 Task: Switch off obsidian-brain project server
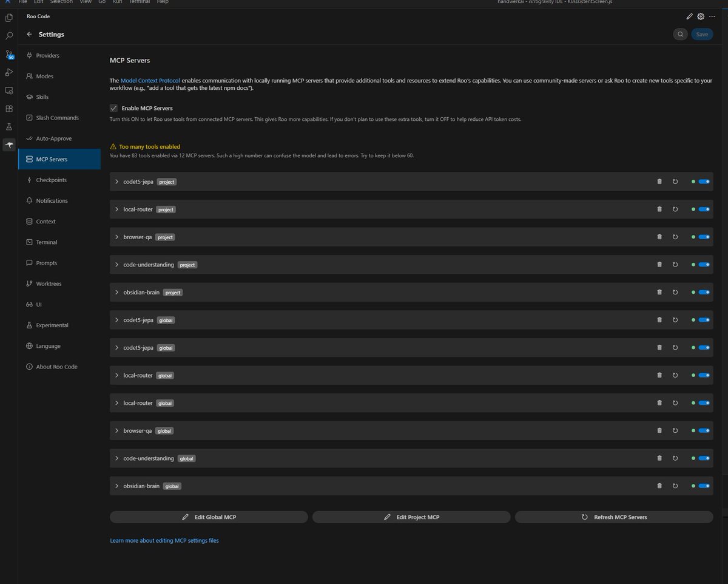(x=704, y=292)
